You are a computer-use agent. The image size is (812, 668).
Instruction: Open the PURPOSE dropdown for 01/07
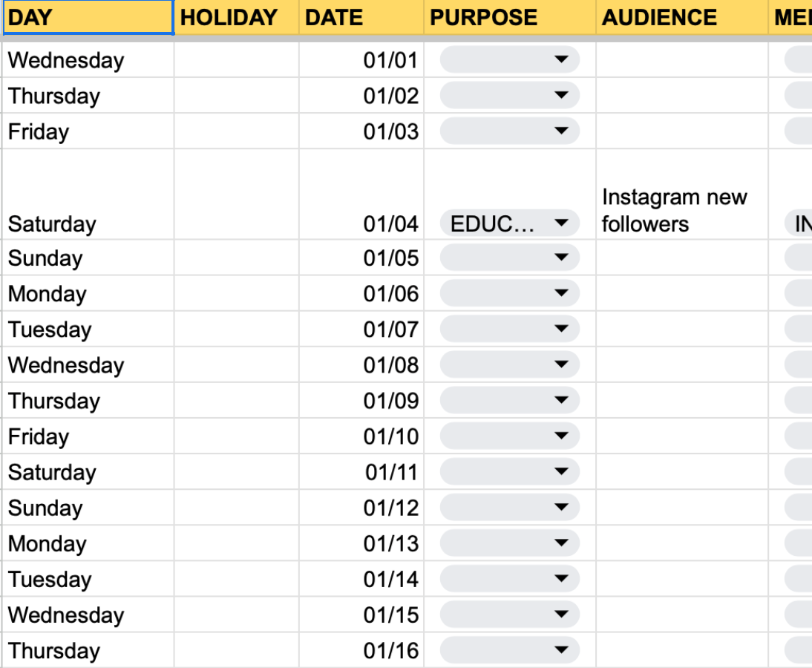click(510, 329)
